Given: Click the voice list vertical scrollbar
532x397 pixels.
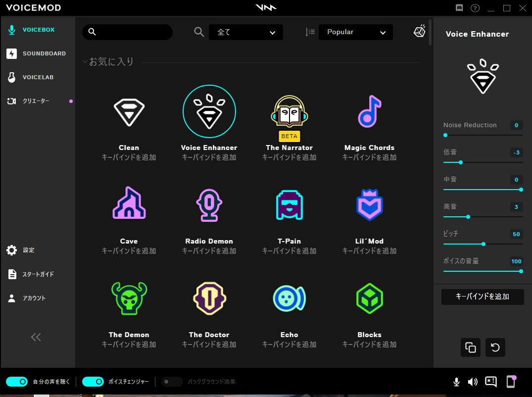Looking at the screenshot, I should click(430, 33).
